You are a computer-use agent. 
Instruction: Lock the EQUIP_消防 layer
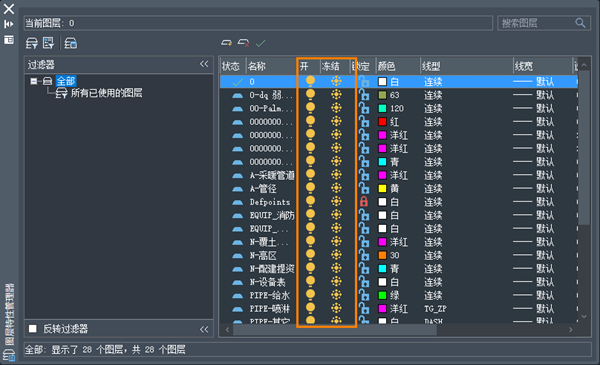point(364,215)
